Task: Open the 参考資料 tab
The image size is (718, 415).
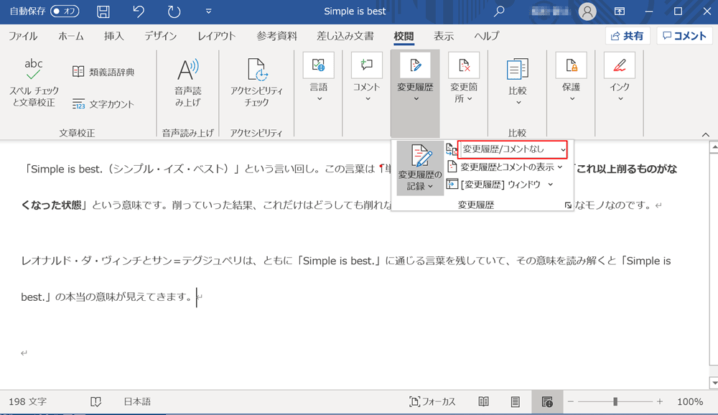Action: 277,36
